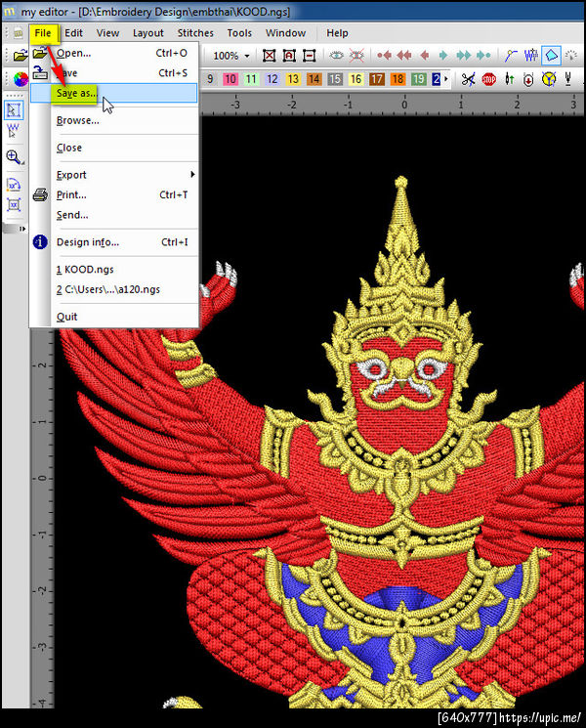The width and height of the screenshot is (586, 728).
Task: Click the box-with-minus icon in toolbar
Action: 309,56
